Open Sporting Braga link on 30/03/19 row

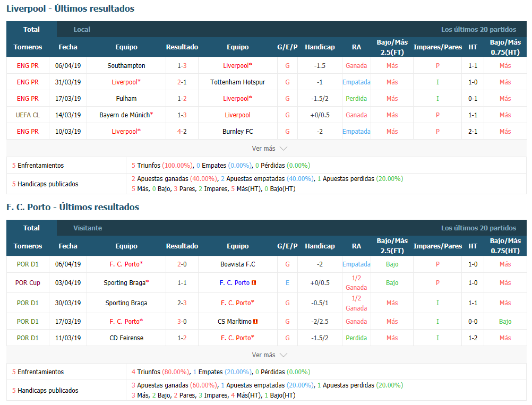pyautogui.click(x=126, y=303)
